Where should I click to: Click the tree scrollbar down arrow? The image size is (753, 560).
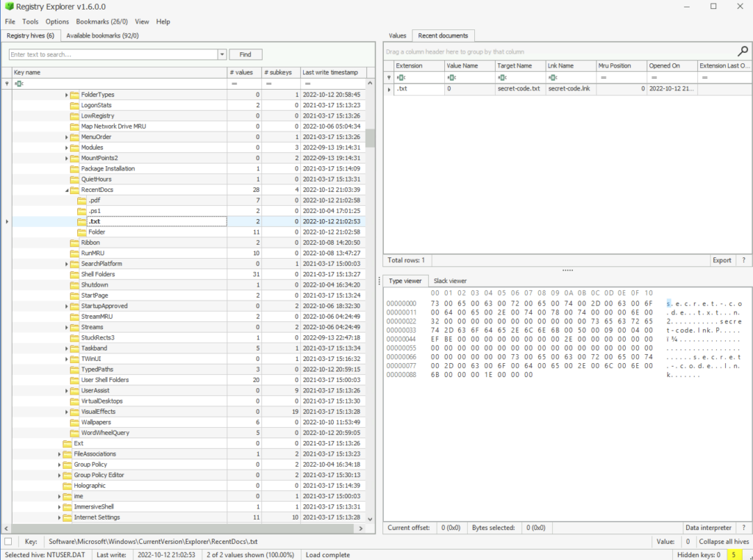pyautogui.click(x=370, y=519)
